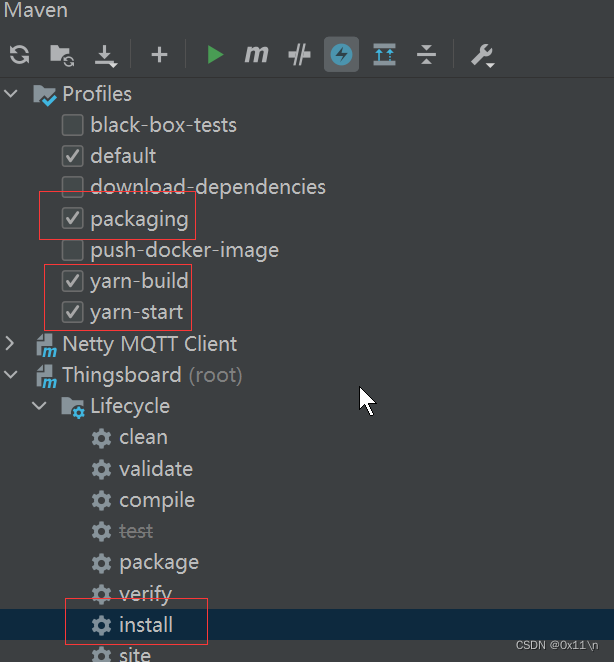614x662 pixels.
Task: Click gear icon beside install
Action: coord(101,625)
